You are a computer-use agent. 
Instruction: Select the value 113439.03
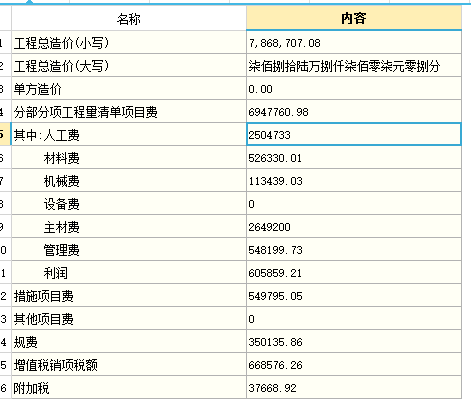(354, 180)
